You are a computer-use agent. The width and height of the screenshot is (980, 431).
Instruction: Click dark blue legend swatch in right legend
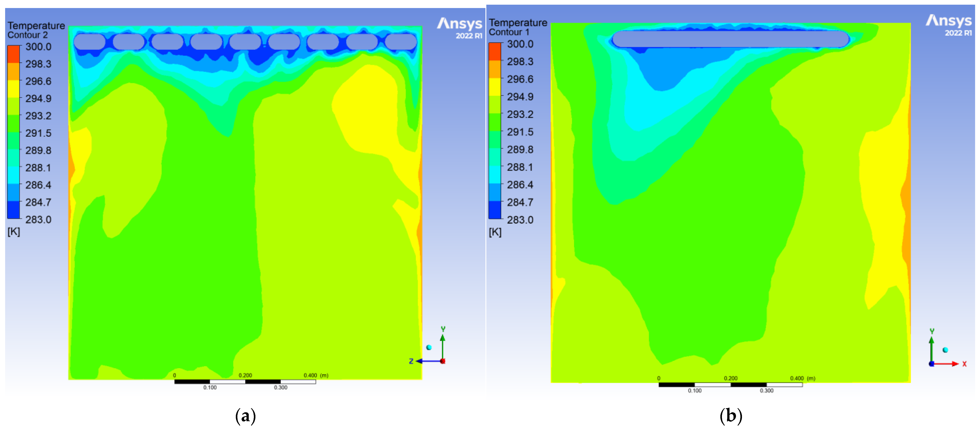[x=495, y=210]
